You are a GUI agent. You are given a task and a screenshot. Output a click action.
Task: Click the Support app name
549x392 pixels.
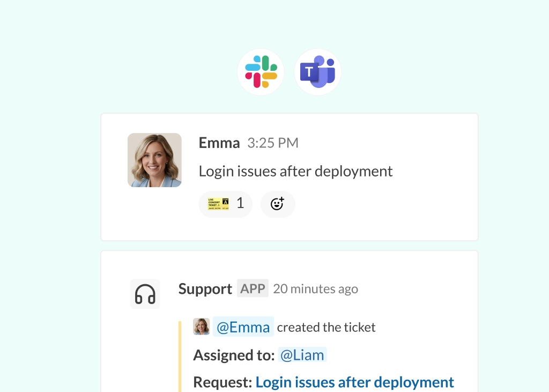(205, 289)
